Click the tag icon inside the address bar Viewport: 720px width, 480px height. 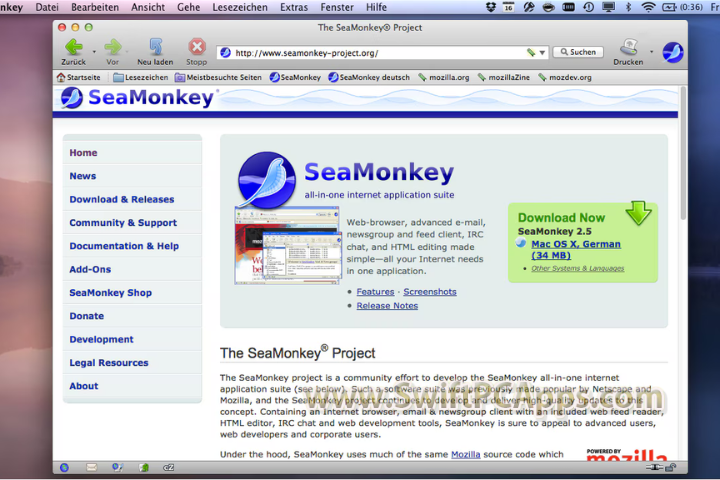tap(531, 52)
